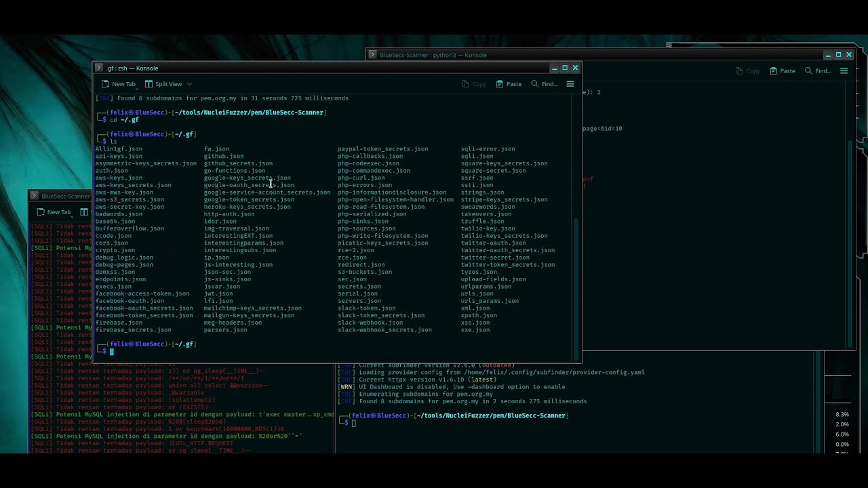Click the paypal-token_secrets.json entry

(383, 149)
